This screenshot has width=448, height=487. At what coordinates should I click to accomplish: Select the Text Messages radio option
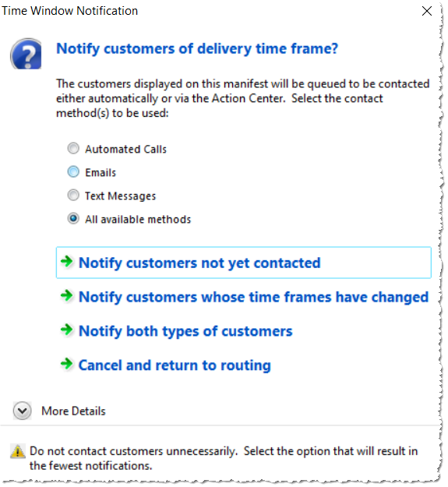[x=73, y=196]
